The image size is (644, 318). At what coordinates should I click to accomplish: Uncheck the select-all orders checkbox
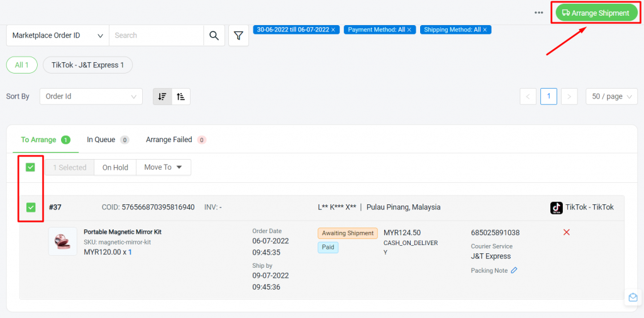pos(30,167)
